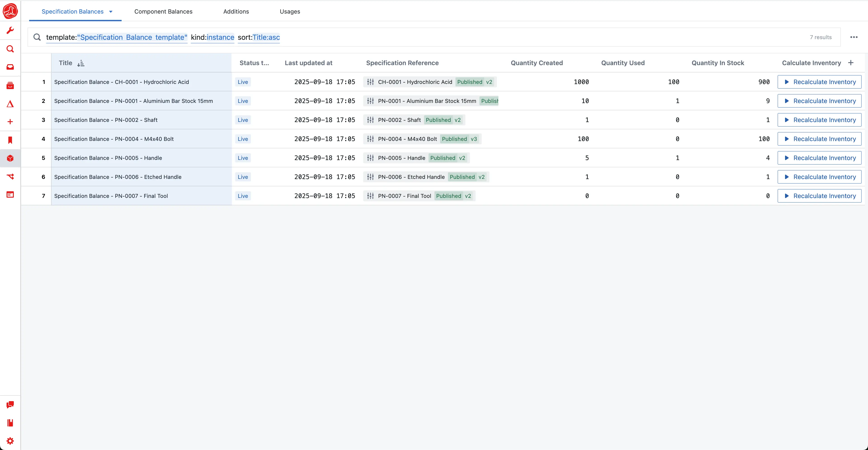Open the three-dot options menu beside the results count

(x=854, y=37)
